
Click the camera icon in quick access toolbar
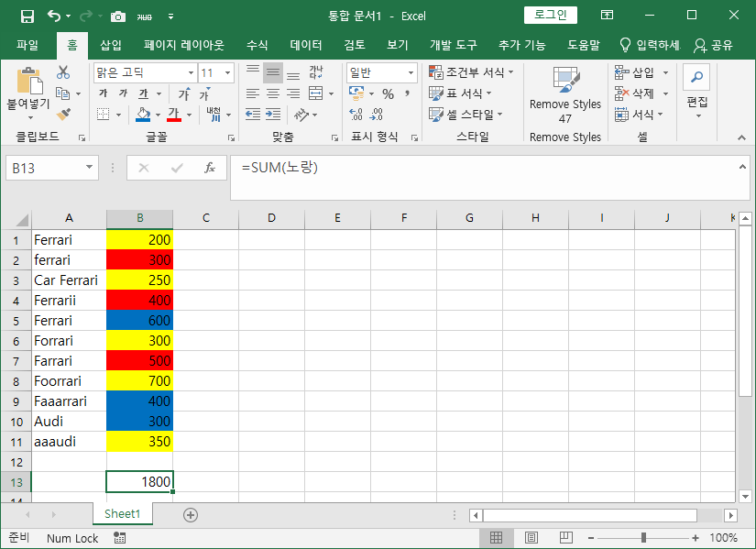(x=117, y=16)
